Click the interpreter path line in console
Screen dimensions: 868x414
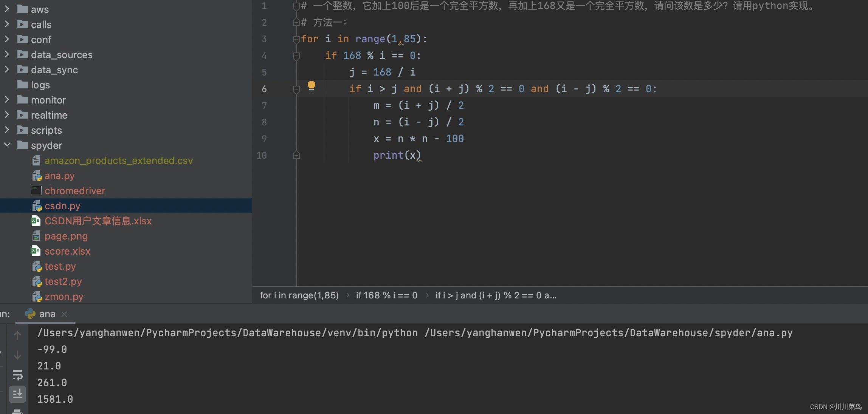[x=415, y=333]
